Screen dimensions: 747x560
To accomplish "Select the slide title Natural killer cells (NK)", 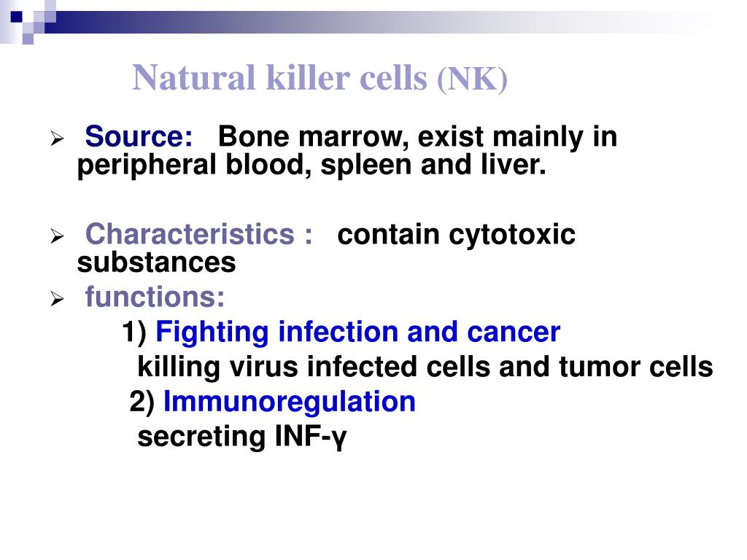I will [320, 77].
